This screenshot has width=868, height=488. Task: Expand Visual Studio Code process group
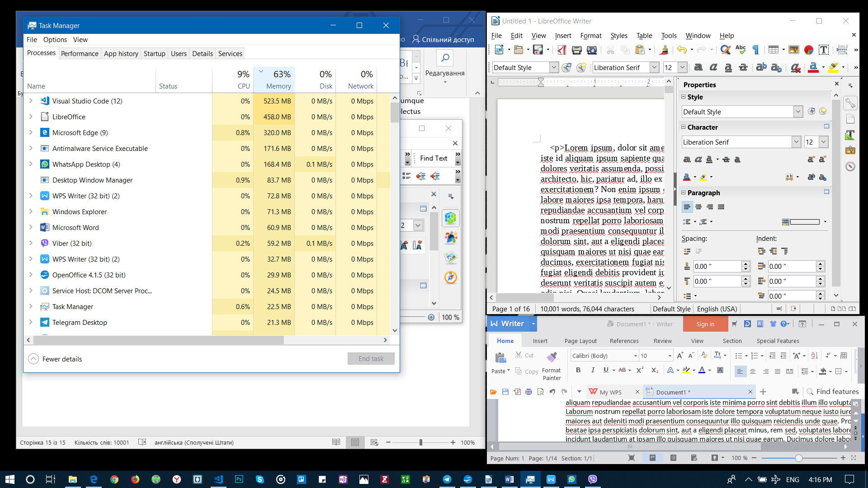[31, 101]
